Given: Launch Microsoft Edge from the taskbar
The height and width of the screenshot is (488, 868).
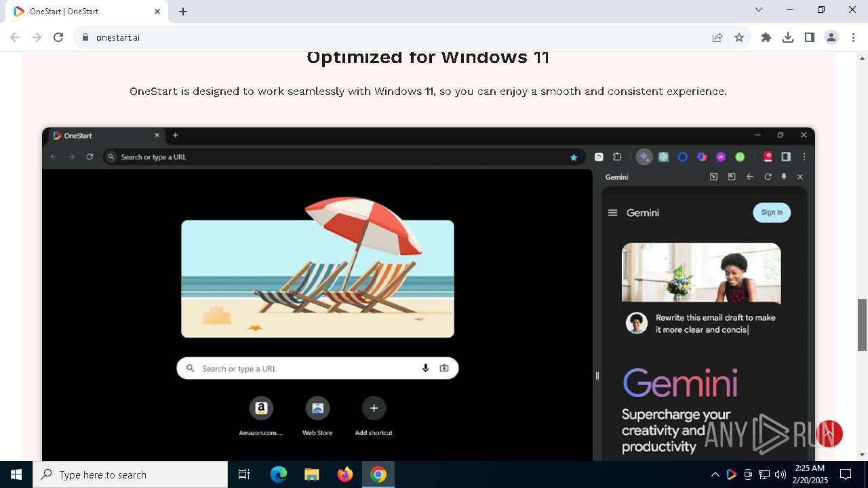Looking at the screenshot, I should (279, 474).
